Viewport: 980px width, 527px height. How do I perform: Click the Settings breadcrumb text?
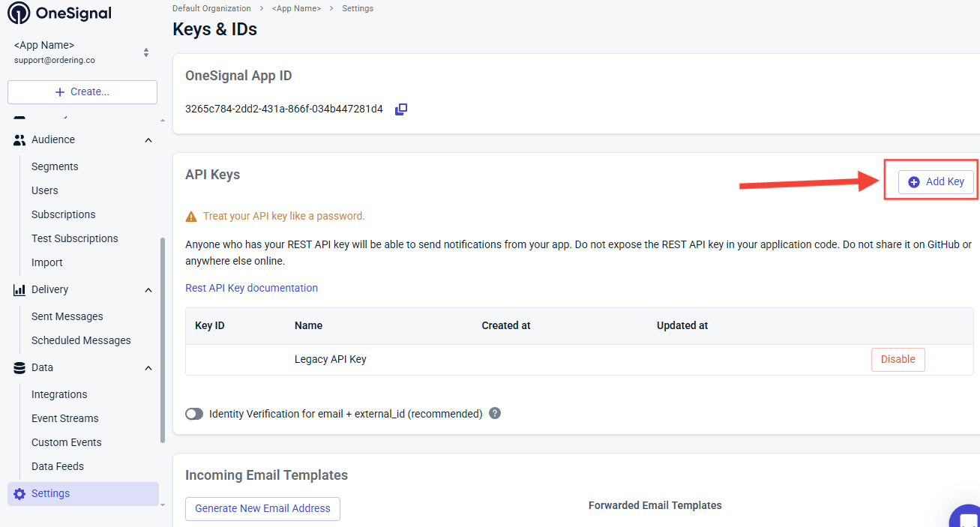click(x=358, y=8)
